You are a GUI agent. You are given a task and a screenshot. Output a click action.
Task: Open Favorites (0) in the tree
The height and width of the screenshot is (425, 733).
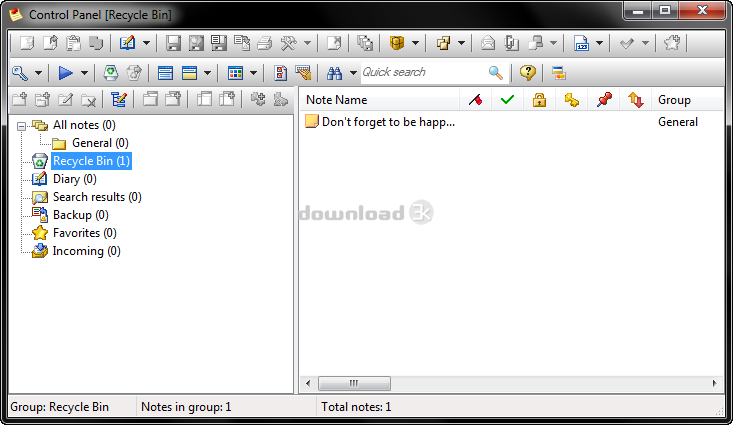(x=85, y=233)
